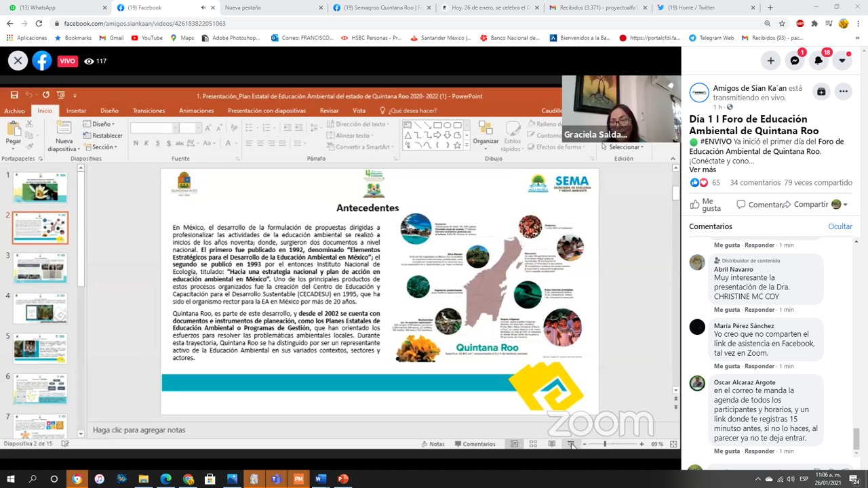Save the video with the bookmark icon
Image resolution: width=868 pixels, height=488 pixels.
[821, 91]
